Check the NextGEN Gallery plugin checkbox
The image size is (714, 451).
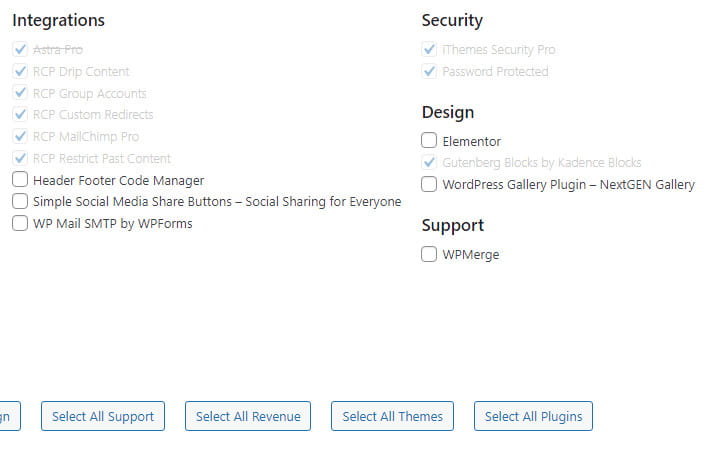click(x=429, y=184)
